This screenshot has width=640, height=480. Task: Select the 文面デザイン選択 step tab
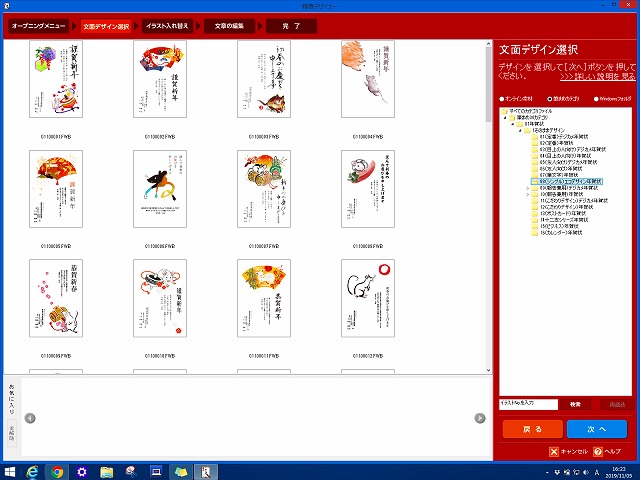106,26
